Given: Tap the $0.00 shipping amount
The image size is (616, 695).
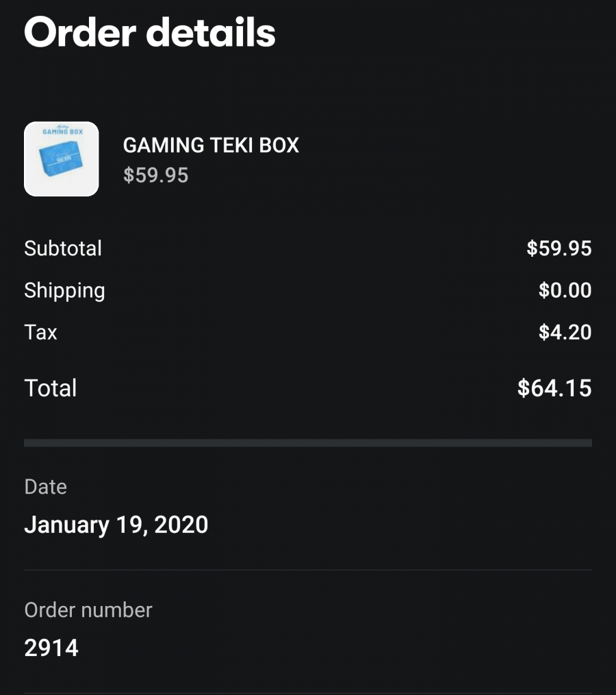Looking at the screenshot, I should point(565,290).
